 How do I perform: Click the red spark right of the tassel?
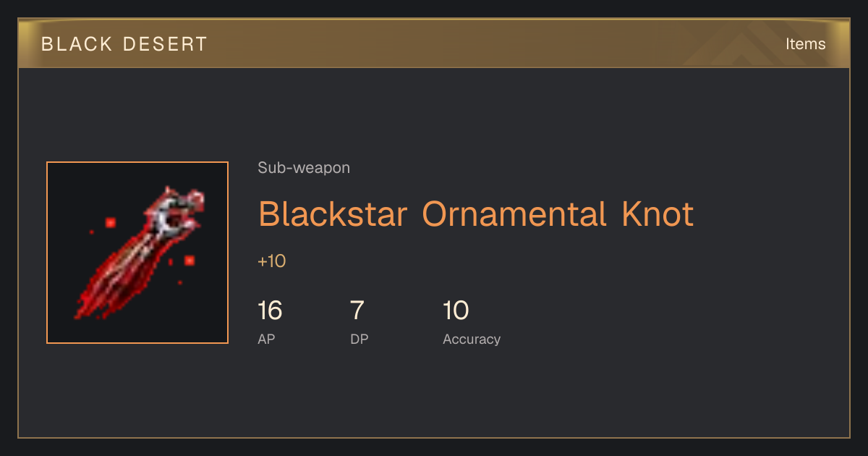click(x=190, y=260)
